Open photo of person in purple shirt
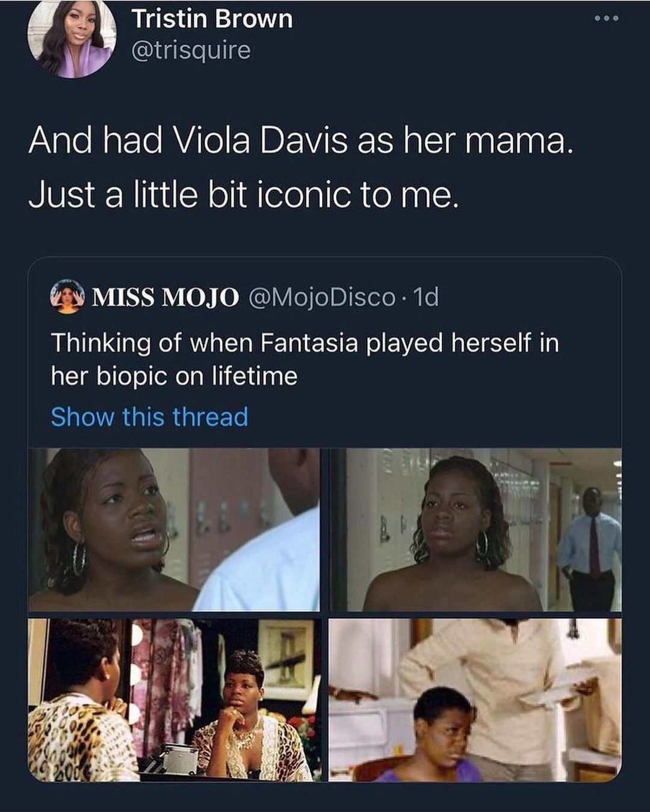Screen dimensions: 650x812 (x=475, y=700)
